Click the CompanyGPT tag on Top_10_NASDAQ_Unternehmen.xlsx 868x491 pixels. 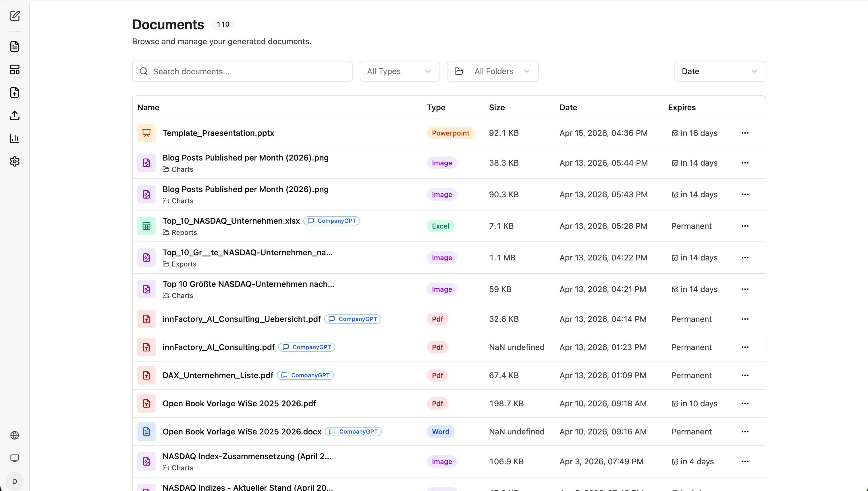click(332, 221)
